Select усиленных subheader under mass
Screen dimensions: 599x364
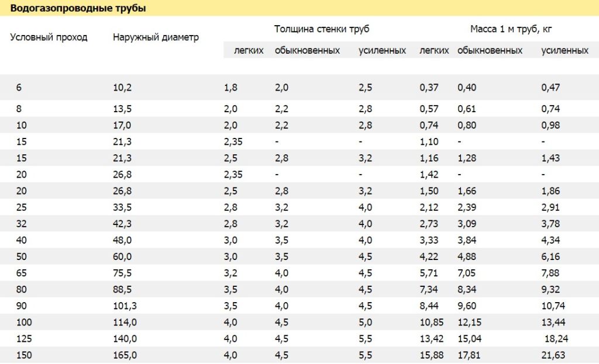pyautogui.click(x=564, y=50)
